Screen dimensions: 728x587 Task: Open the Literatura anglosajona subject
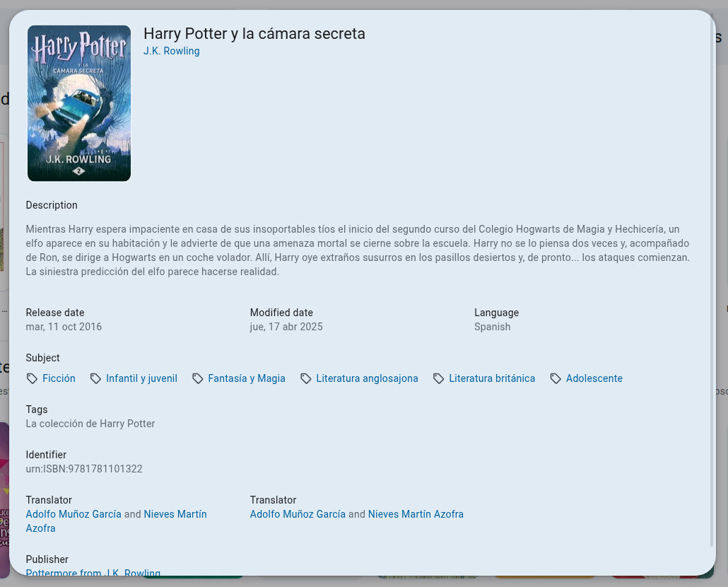coord(367,378)
